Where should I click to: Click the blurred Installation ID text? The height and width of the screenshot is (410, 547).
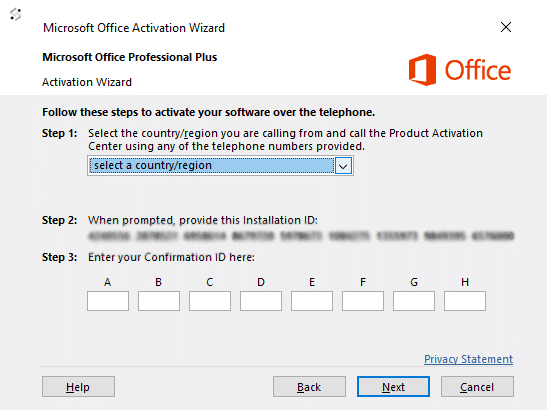coord(301,236)
